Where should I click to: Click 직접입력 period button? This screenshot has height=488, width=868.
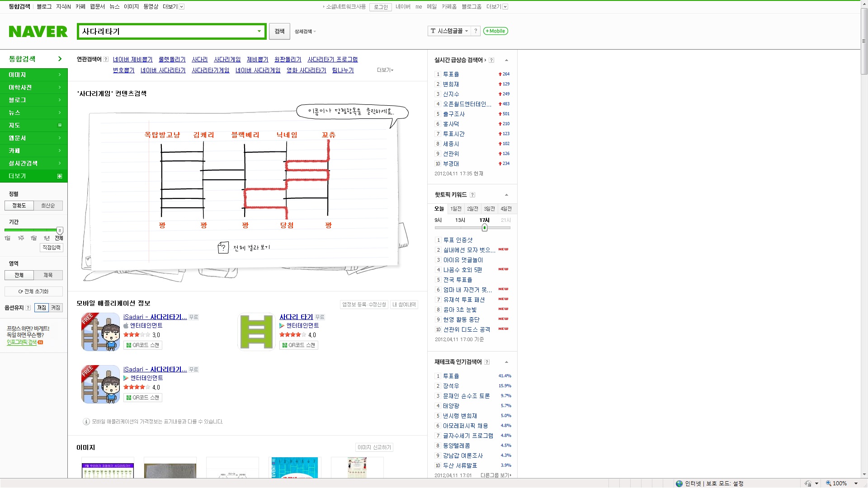pos(52,248)
